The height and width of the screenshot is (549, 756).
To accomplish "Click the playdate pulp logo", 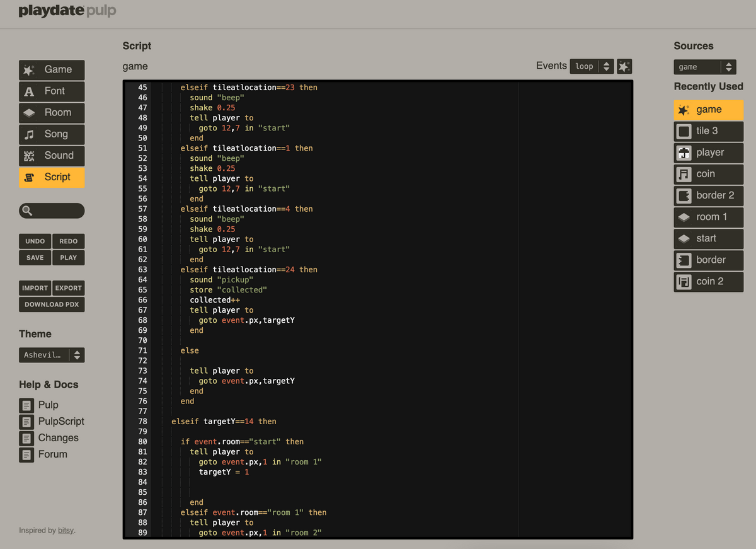I will pyautogui.click(x=67, y=11).
